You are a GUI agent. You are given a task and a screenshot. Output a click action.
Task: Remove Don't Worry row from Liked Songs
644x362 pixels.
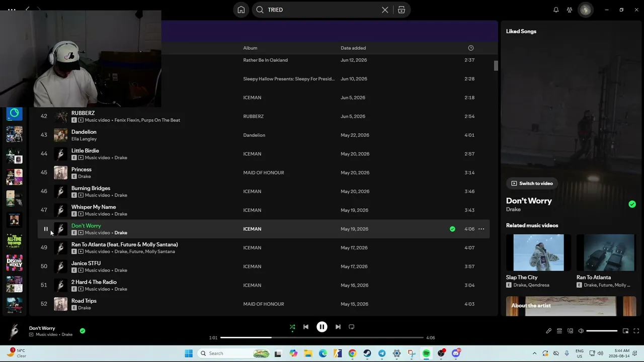tap(452, 229)
